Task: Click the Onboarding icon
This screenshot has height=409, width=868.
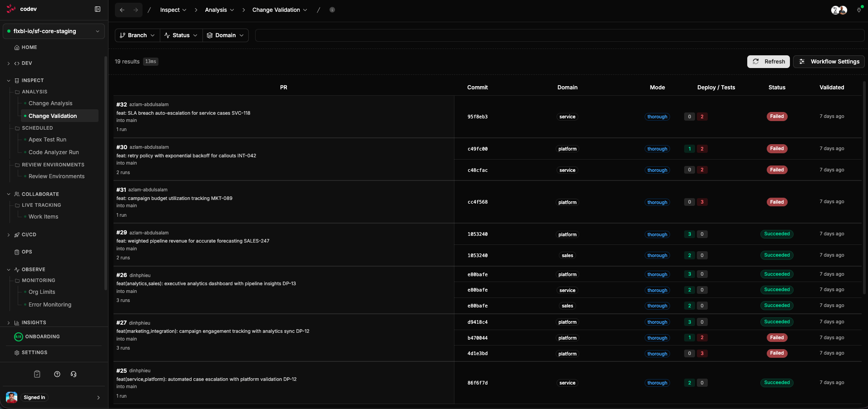Action: coord(18,336)
